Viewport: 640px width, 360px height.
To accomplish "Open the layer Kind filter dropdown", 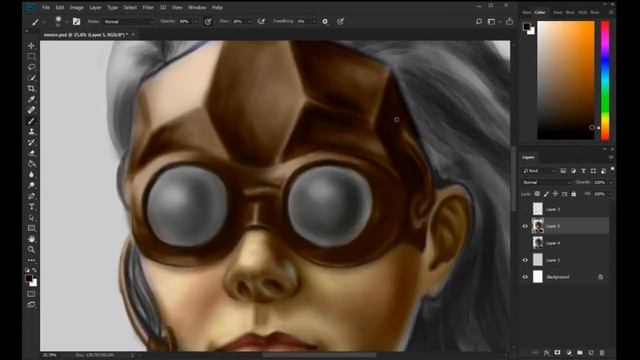I will pos(539,171).
